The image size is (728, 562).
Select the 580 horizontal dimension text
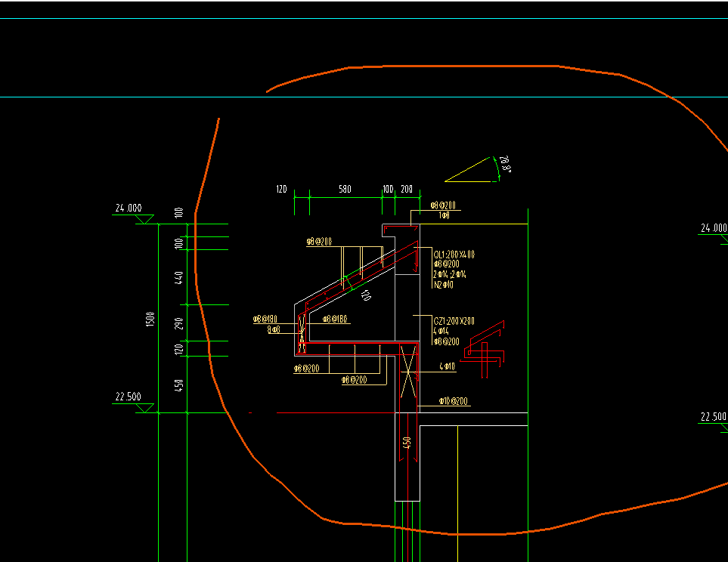click(x=345, y=190)
